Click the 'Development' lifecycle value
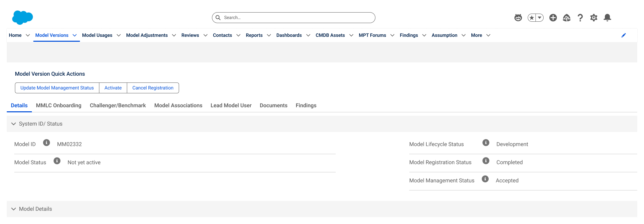This screenshot has width=644, height=224. click(512, 144)
